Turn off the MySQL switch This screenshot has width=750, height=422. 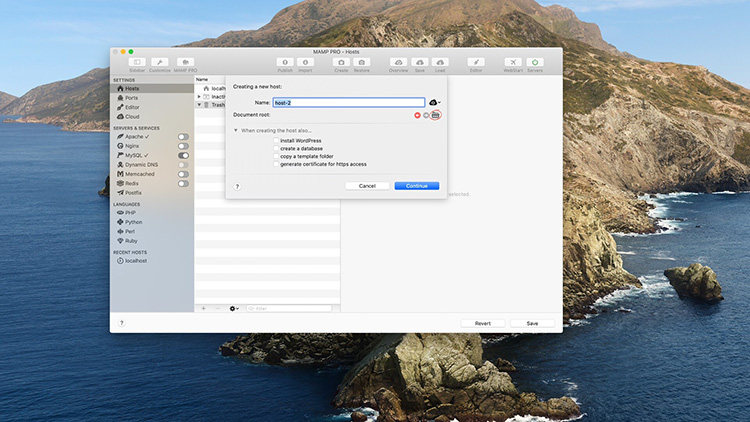click(183, 155)
